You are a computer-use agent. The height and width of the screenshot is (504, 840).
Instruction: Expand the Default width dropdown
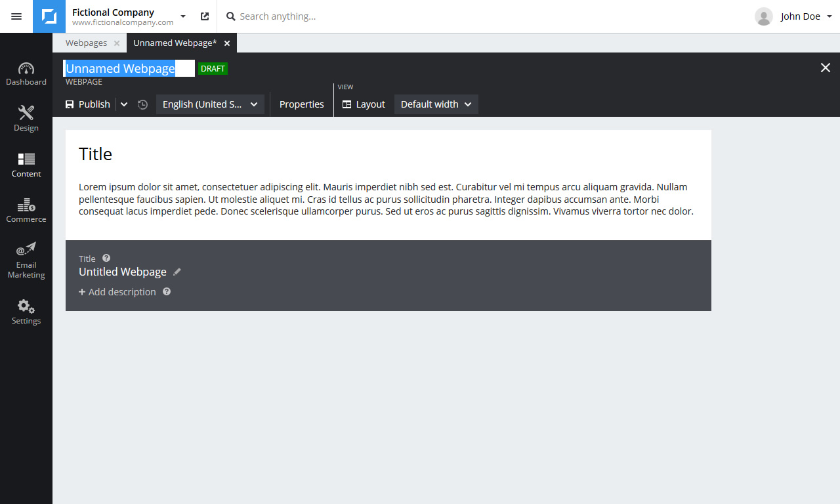(x=436, y=104)
